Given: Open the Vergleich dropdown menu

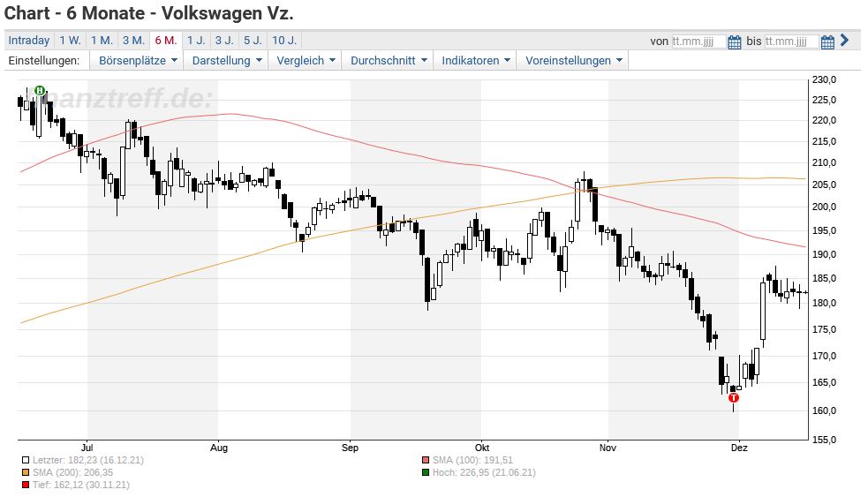Looking at the screenshot, I should 306,60.
